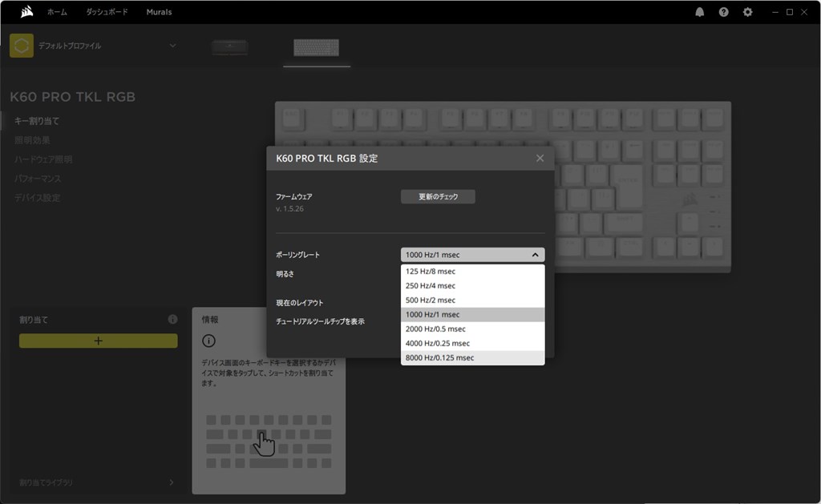Image resolution: width=821 pixels, height=504 pixels.
Task: Choose 2000 Hz/0.5 msec polling rate
Action: pos(472,329)
